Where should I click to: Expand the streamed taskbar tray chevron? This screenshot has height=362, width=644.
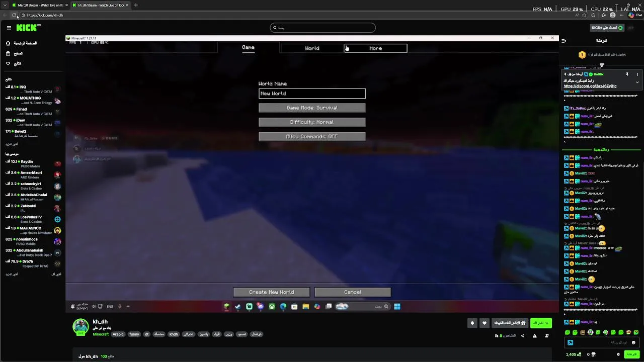128,306
